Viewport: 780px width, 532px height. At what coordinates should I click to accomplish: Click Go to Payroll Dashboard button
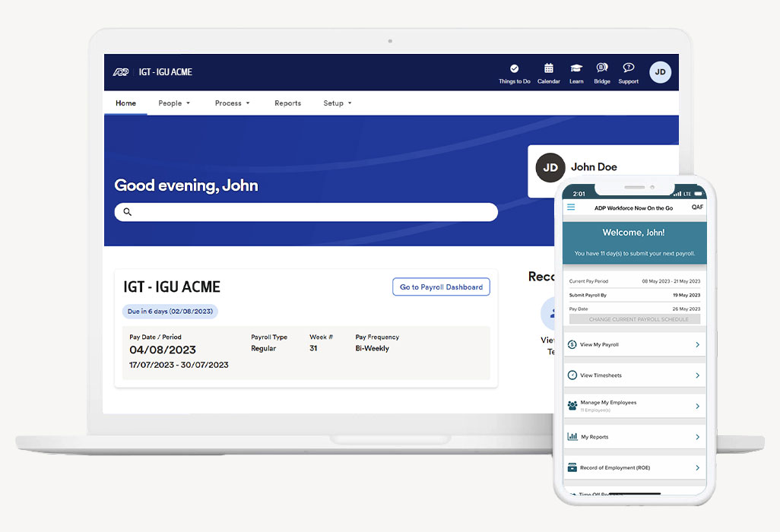441,287
